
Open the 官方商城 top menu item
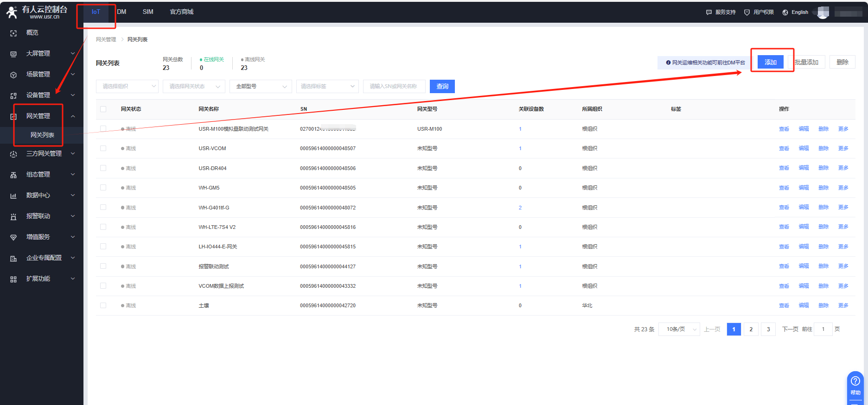[181, 12]
